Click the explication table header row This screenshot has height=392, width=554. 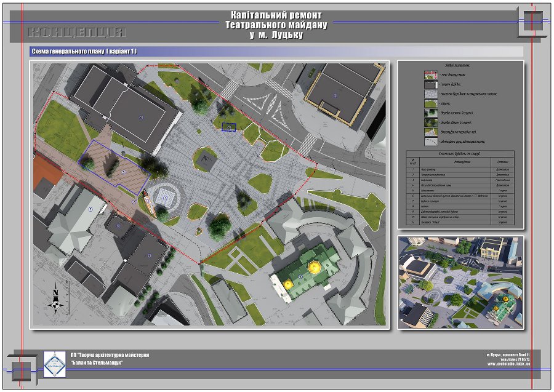pos(460,162)
